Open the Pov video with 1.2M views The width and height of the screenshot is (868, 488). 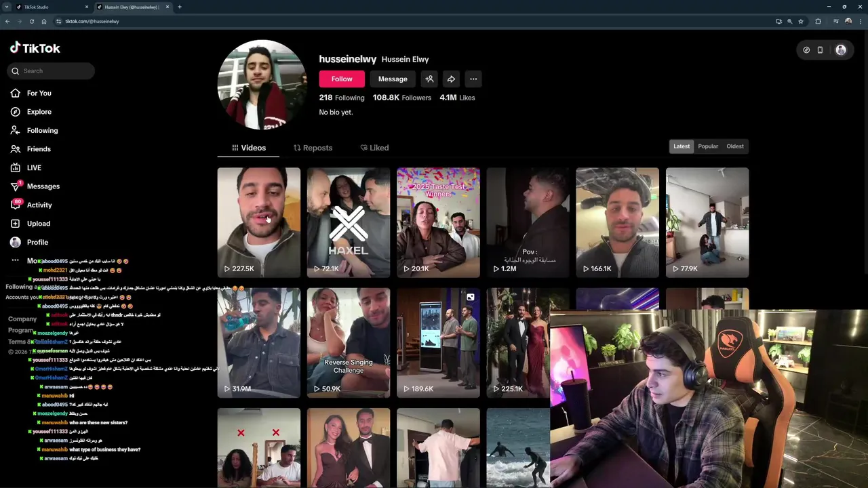(x=528, y=222)
